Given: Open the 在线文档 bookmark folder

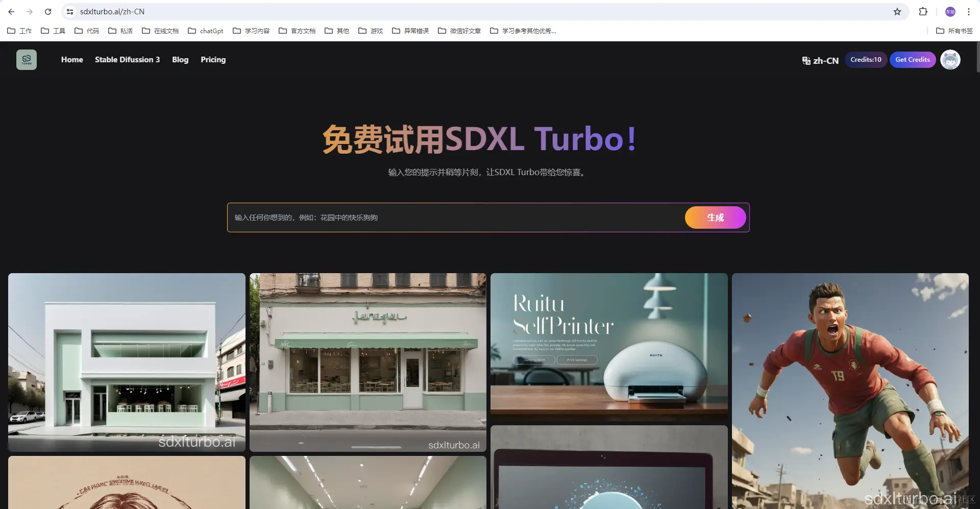Looking at the screenshot, I should point(160,31).
